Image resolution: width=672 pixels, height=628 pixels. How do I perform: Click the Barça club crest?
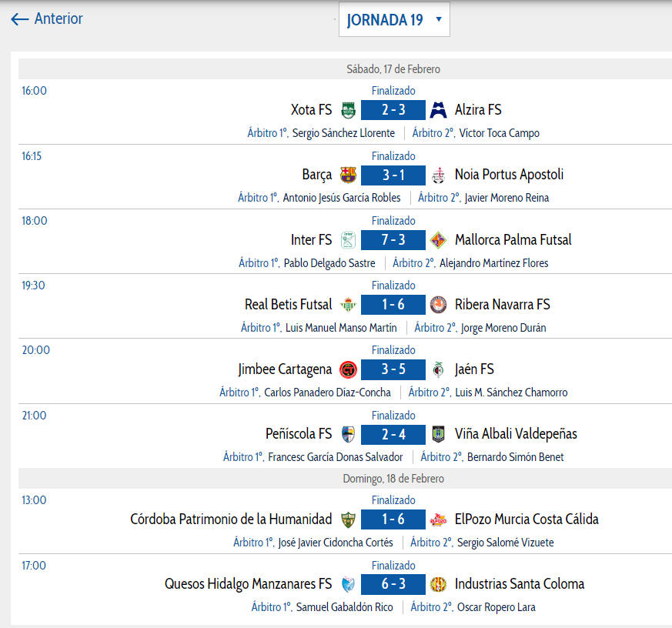pyautogui.click(x=348, y=175)
